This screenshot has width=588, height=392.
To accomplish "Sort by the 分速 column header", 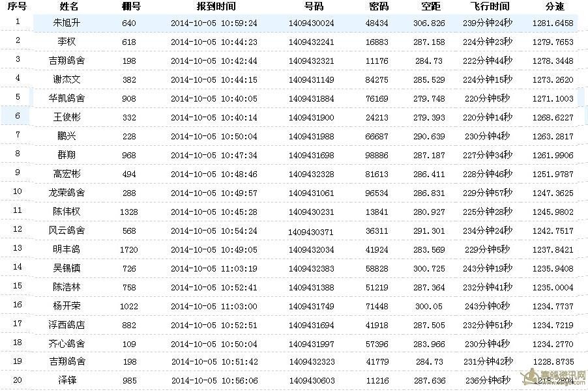I will 554,7.
